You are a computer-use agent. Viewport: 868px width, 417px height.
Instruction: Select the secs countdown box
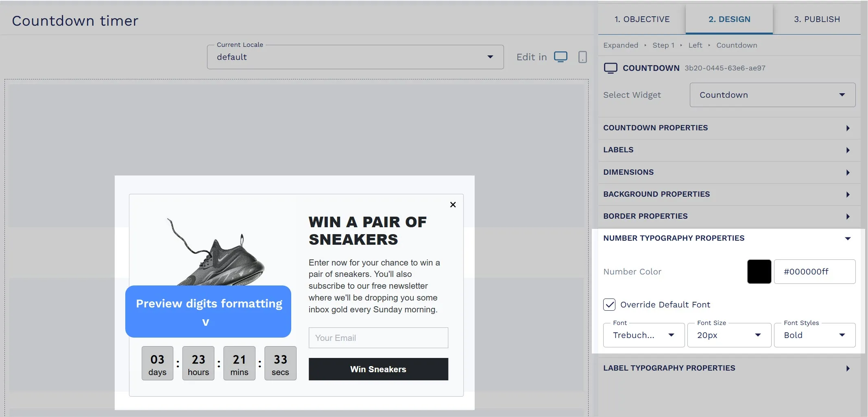280,363
